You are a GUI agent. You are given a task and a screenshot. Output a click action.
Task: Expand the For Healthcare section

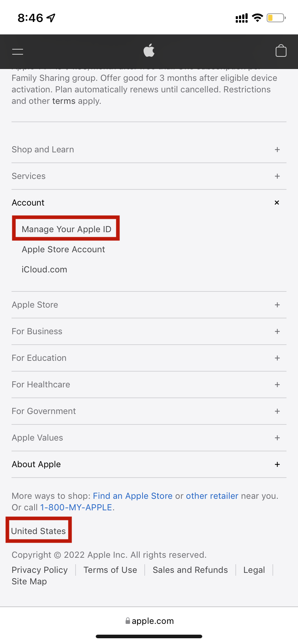pos(41,385)
